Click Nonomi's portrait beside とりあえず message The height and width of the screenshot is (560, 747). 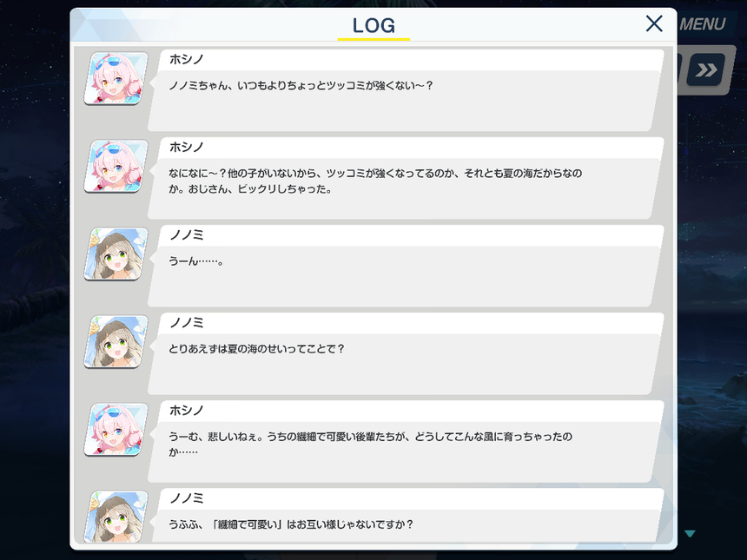point(116,341)
